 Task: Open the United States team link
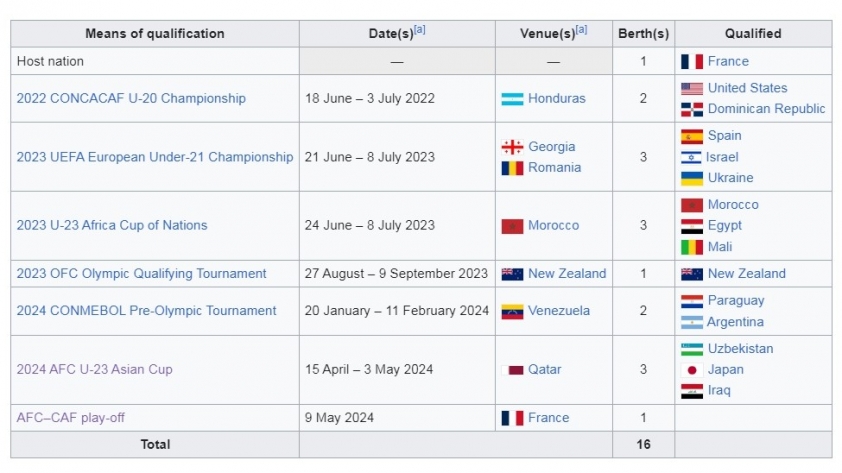[x=747, y=88]
